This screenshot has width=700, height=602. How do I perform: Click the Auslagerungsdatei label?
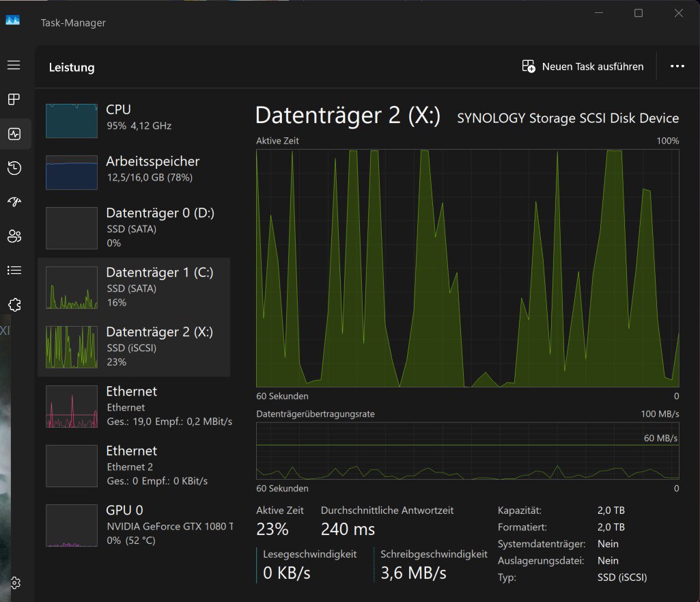click(541, 560)
